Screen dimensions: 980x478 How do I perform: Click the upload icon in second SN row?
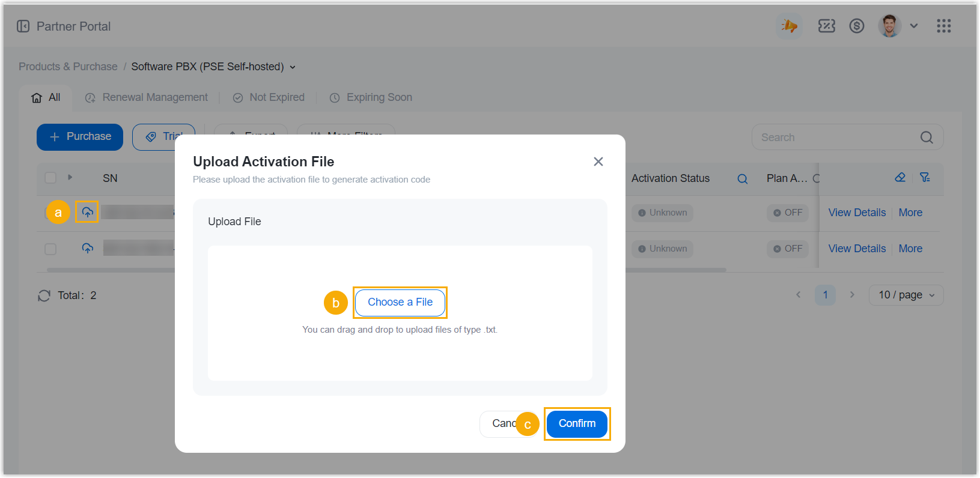coord(88,248)
